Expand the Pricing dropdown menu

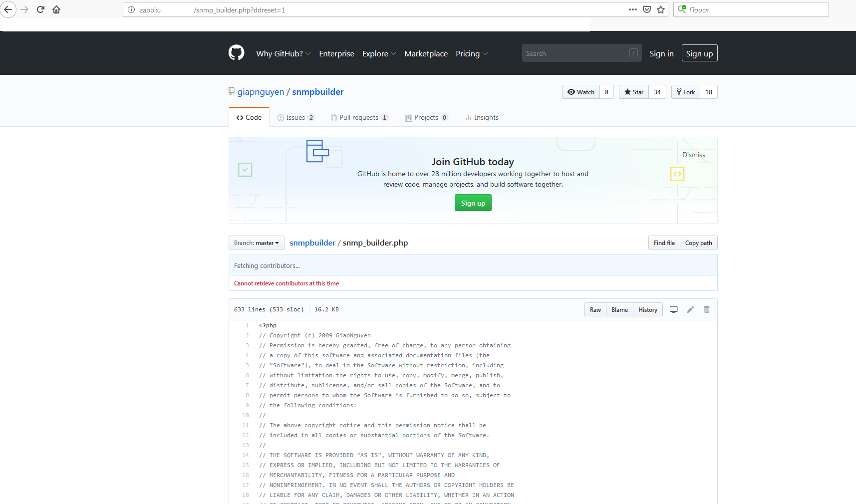pos(472,53)
